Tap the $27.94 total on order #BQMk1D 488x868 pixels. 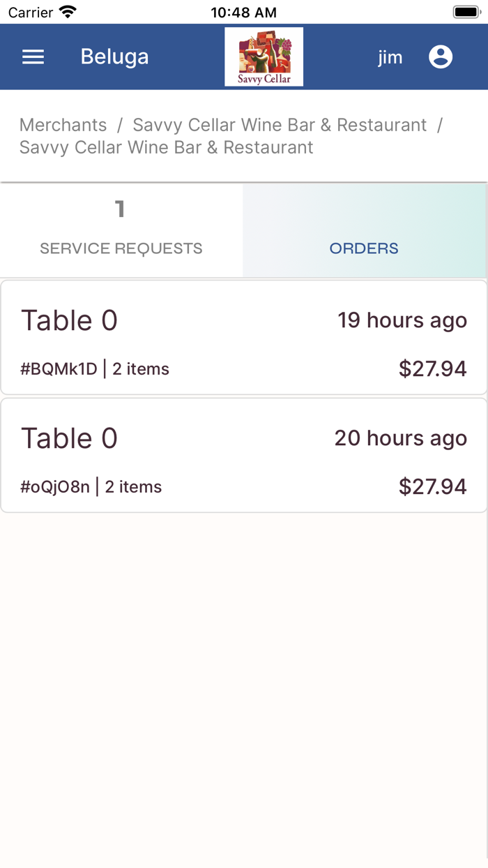(x=432, y=369)
